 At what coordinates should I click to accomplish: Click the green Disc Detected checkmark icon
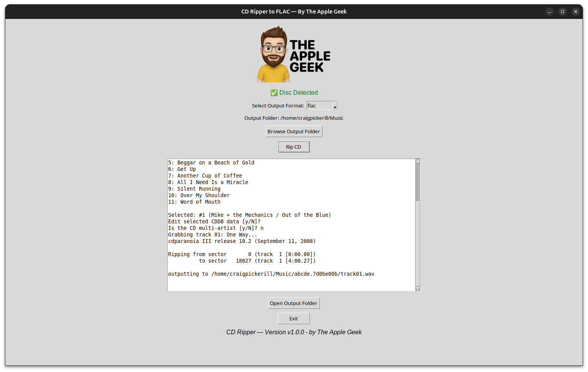[274, 93]
